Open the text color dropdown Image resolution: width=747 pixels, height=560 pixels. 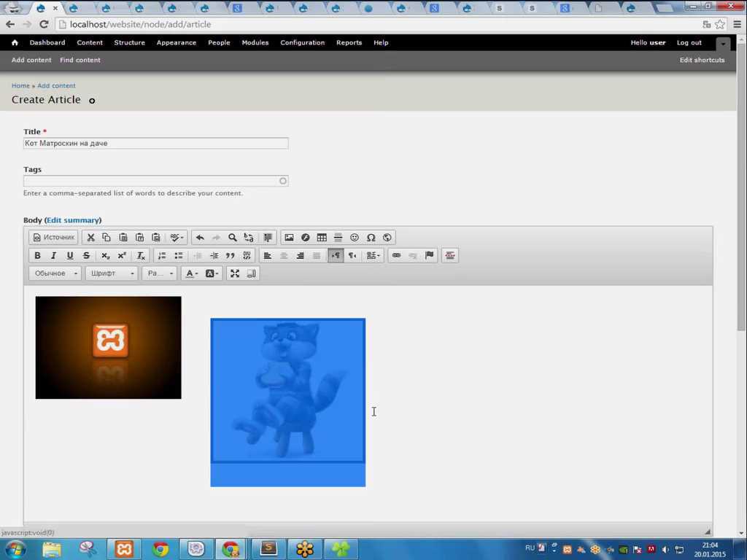192,273
